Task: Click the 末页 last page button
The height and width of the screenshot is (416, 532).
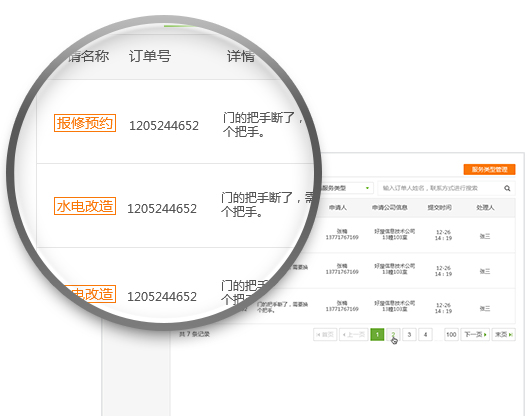Action: tap(504, 335)
